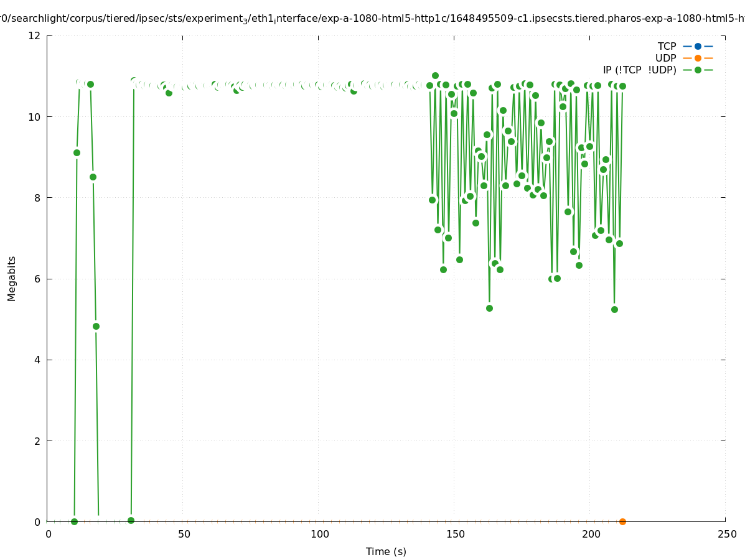Click the 150 tick label on the time axis
745x560 pixels.
(455, 534)
